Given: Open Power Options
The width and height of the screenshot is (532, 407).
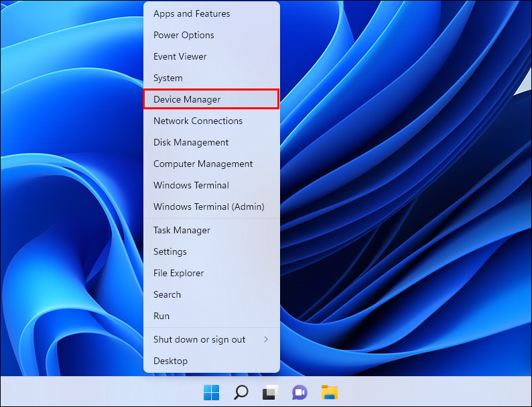Looking at the screenshot, I should (x=211, y=35).
